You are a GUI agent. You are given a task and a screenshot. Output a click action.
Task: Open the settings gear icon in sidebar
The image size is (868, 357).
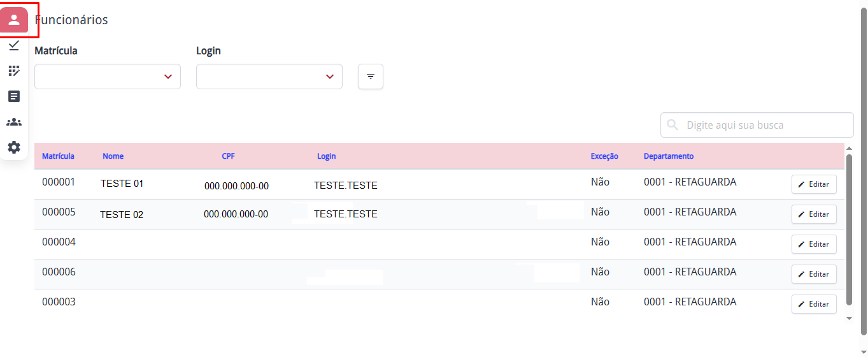pos(14,147)
